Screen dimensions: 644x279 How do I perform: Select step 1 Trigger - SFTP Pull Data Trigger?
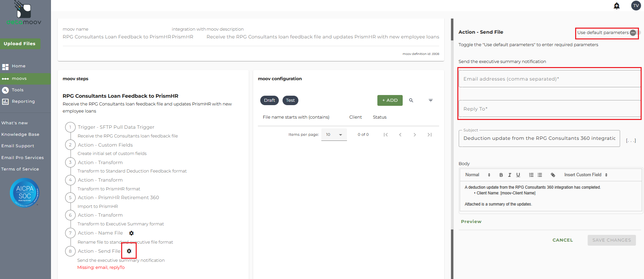point(116,127)
